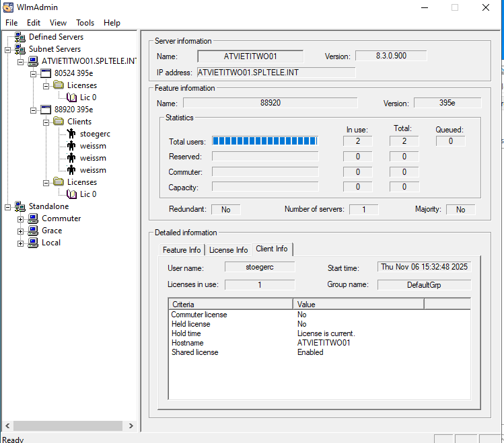Screen dimensions: 504x443
Task: Select the Hold time row
Action: click(x=320, y=333)
